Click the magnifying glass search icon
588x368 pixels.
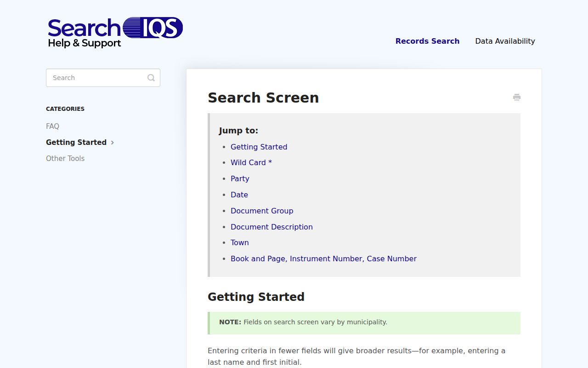coord(151,78)
